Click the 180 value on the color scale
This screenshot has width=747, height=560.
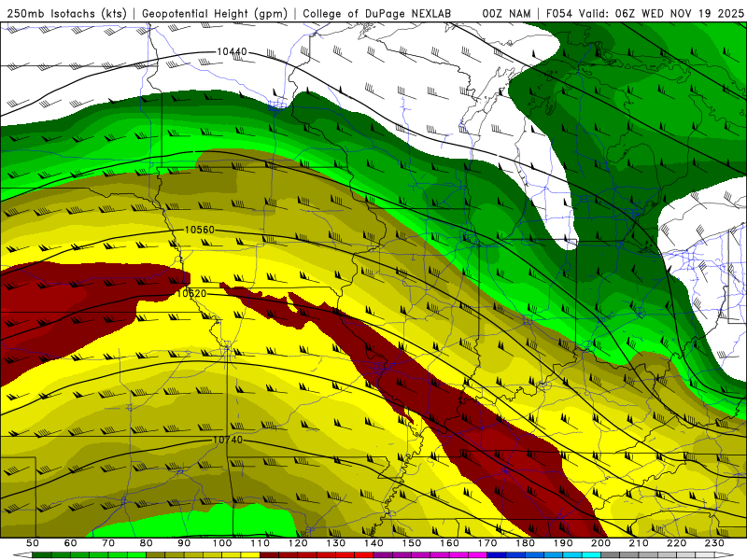[x=525, y=543]
